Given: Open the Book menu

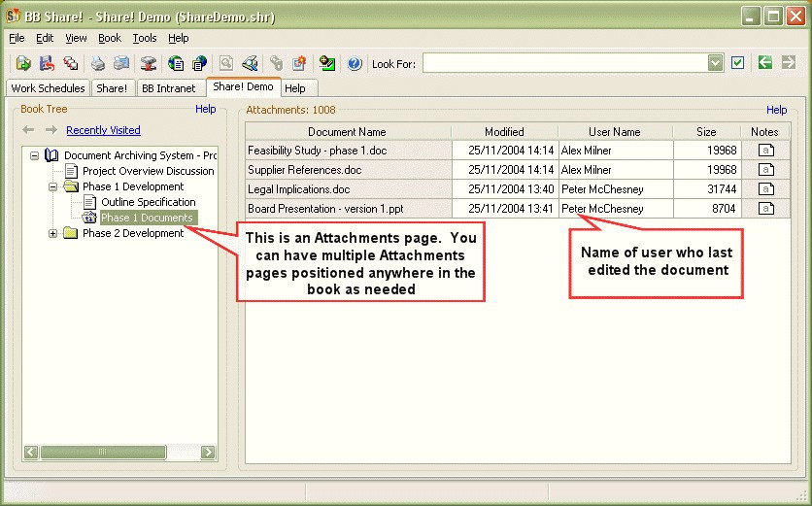Looking at the screenshot, I should (110, 38).
